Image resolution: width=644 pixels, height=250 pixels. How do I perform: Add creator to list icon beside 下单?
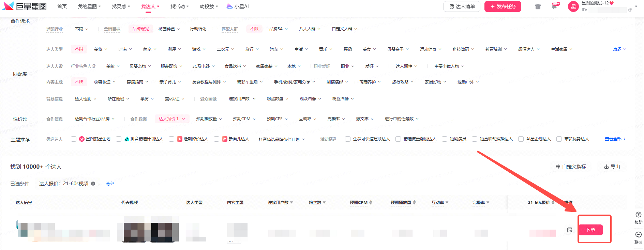pyautogui.click(x=570, y=230)
